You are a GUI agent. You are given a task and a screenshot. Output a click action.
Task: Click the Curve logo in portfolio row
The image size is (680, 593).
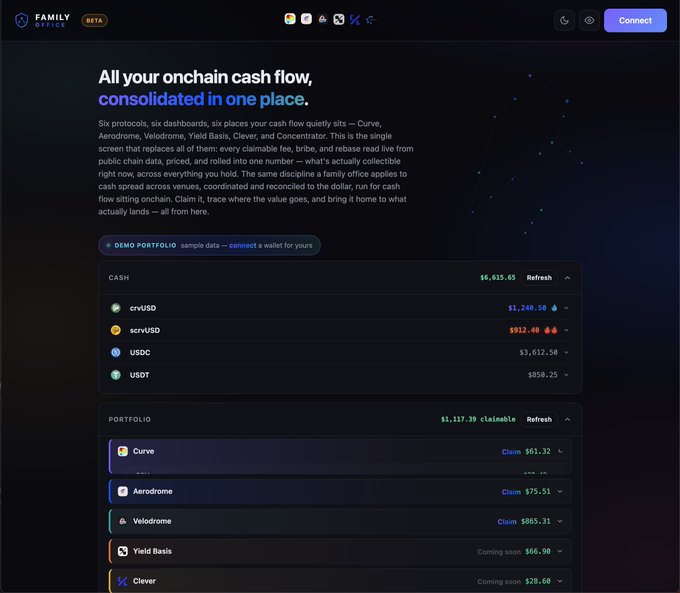coord(123,451)
